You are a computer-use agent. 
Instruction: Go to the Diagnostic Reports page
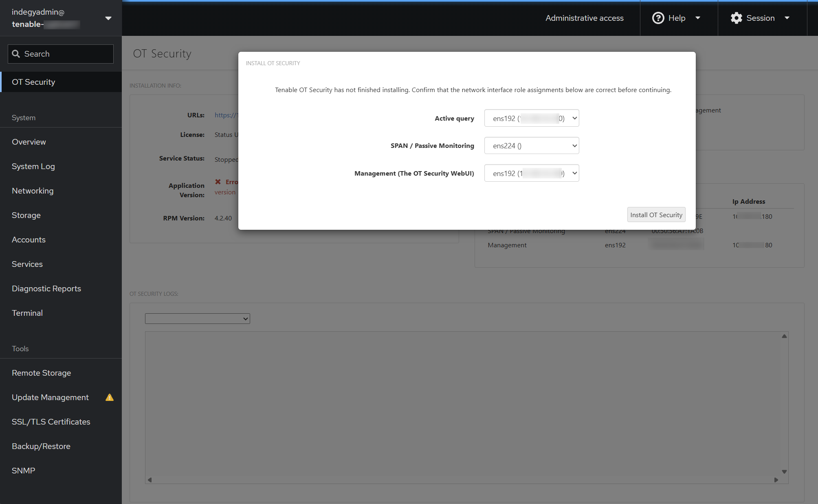(46, 288)
